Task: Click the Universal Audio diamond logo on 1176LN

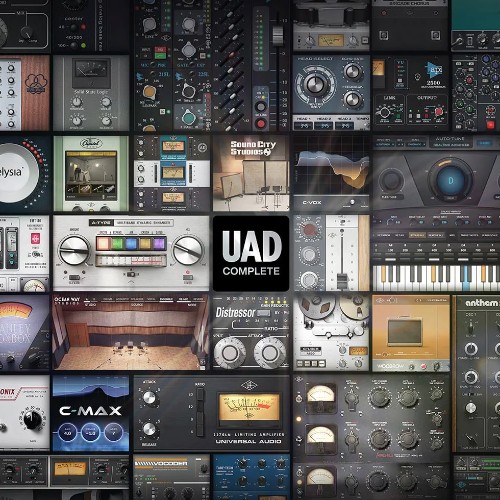Action: pos(249,386)
